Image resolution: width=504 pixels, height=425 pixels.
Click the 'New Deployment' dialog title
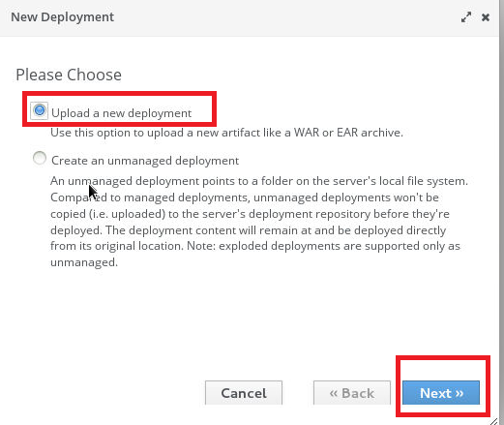(x=62, y=16)
